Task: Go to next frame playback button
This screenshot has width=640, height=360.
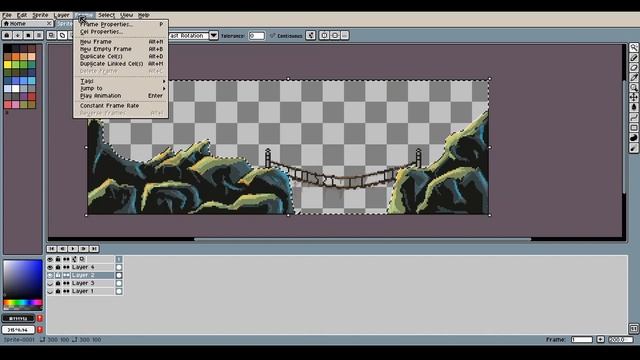Action: click(83, 249)
